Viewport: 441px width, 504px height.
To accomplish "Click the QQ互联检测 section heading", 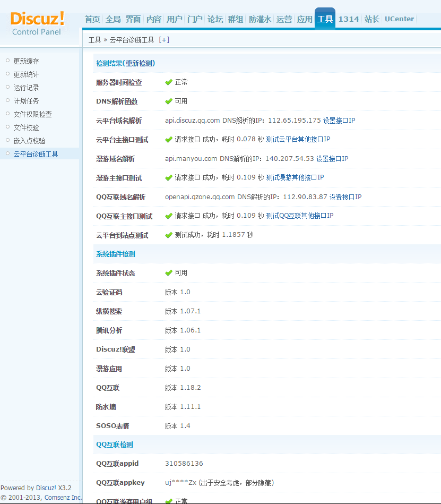I will point(115,445).
